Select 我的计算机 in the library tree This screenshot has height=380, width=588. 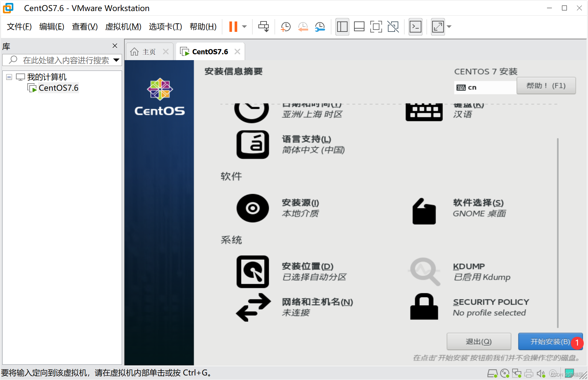[x=47, y=77]
